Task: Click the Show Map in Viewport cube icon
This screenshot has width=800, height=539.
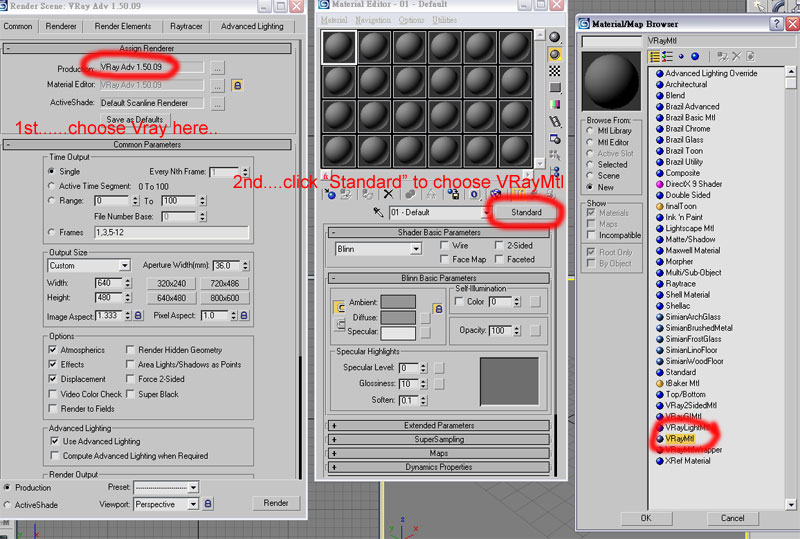Action: tap(495, 194)
